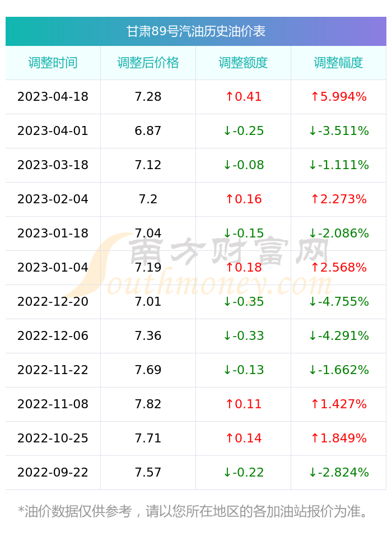Click the red ↑0.16 adjustment value

[244, 199]
